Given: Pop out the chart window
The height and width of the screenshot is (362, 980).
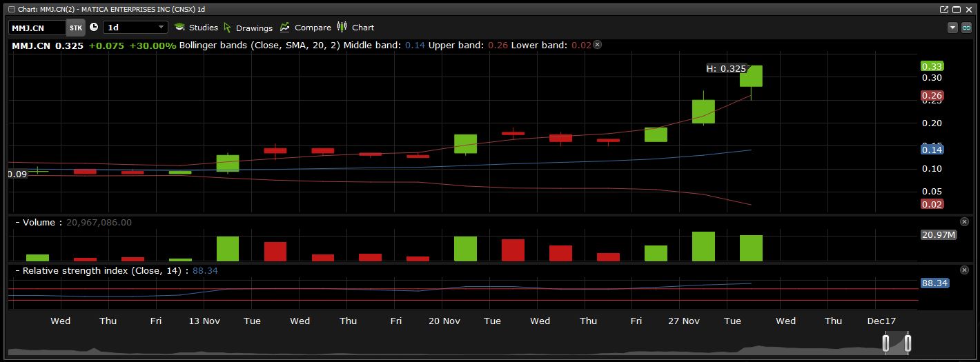Looking at the screenshot, I should (x=944, y=10).
